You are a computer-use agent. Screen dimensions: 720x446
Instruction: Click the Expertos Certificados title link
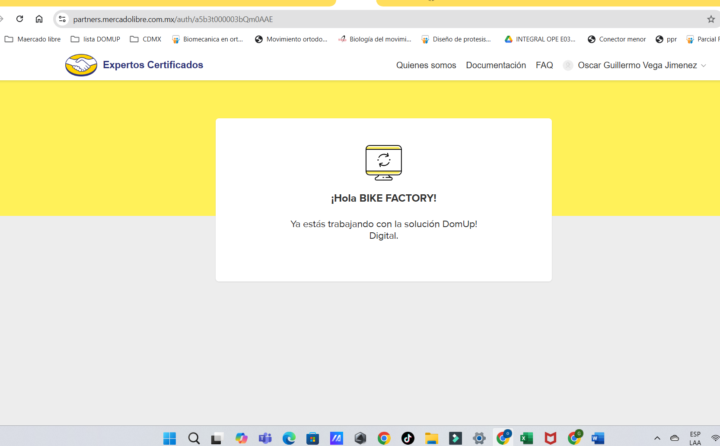(x=153, y=65)
